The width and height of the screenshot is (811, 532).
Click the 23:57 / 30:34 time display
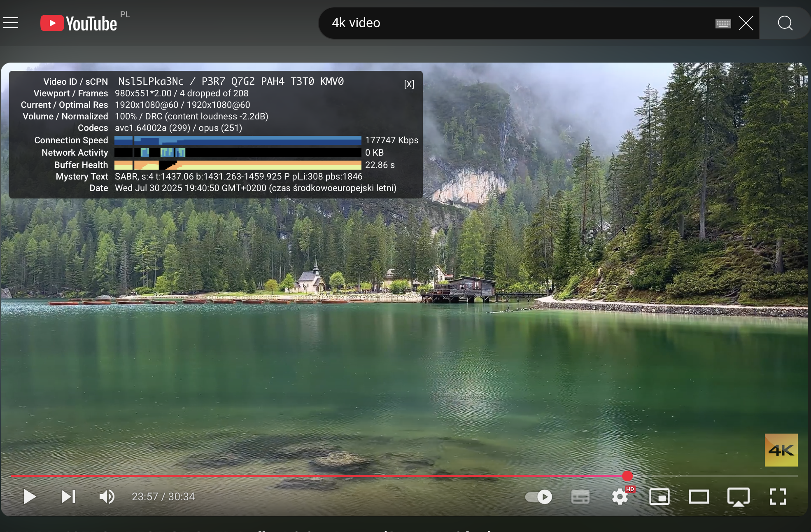[163, 497]
